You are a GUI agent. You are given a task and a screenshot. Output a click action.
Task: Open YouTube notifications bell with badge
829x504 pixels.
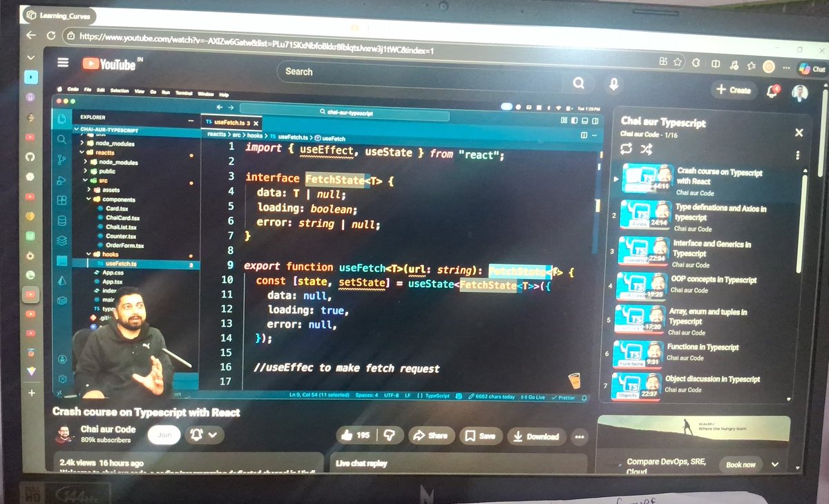(774, 91)
